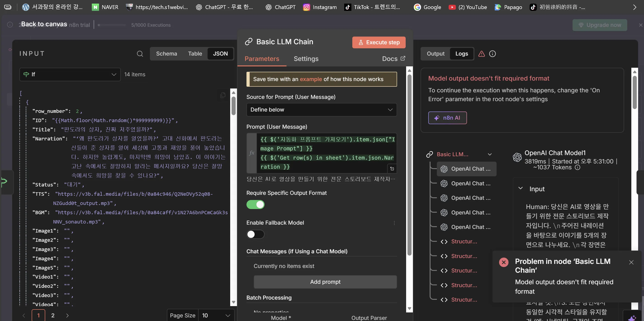Click the info circle icon beside Logs
Image resolution: width=644 pixels, height=321 pixels.
tap(492, 54)
